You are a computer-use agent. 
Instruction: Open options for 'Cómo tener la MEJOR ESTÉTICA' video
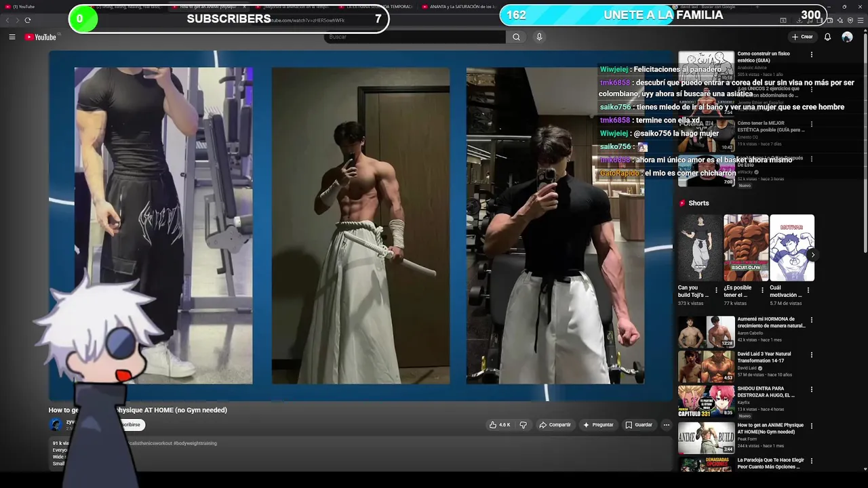coord(811,125)
